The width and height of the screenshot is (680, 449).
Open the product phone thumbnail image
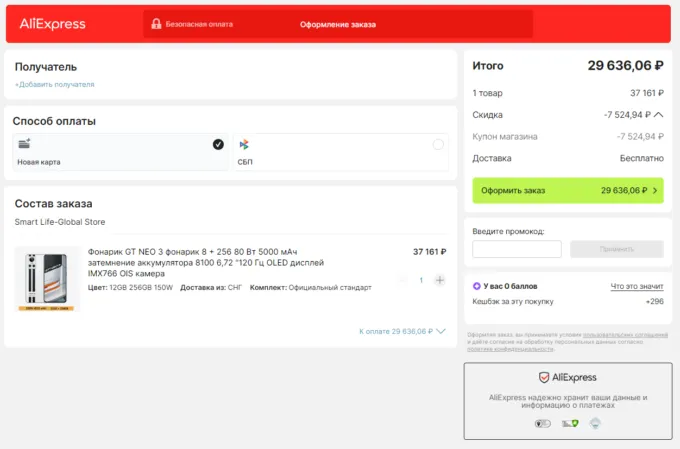coord(47,279)
